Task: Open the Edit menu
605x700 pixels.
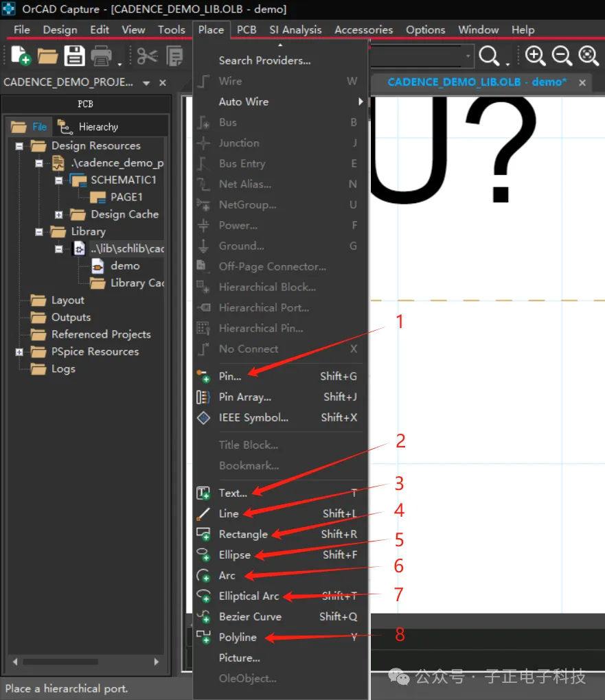Action: coord(99,30)
